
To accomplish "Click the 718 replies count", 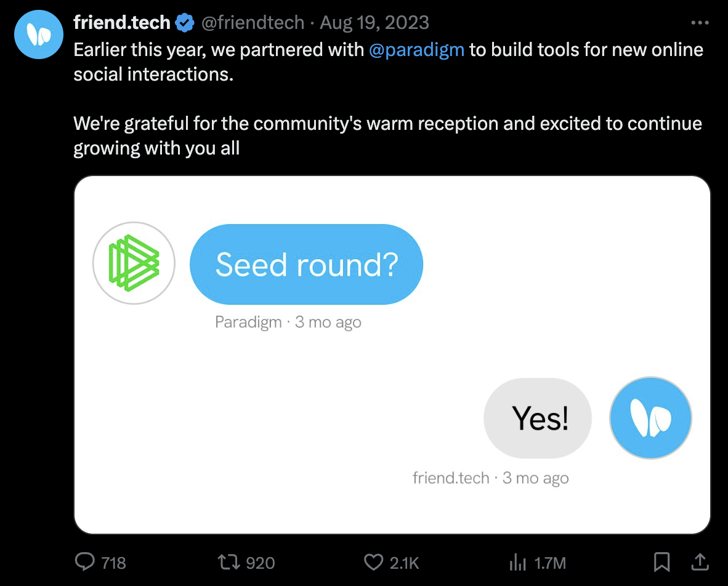I will [x=113, y=563].
